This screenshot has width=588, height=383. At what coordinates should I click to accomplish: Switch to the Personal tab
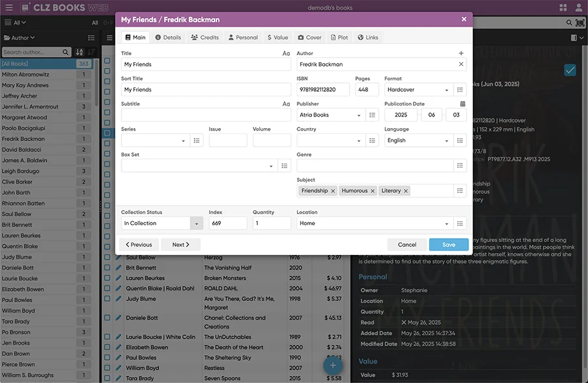[243, 38]
